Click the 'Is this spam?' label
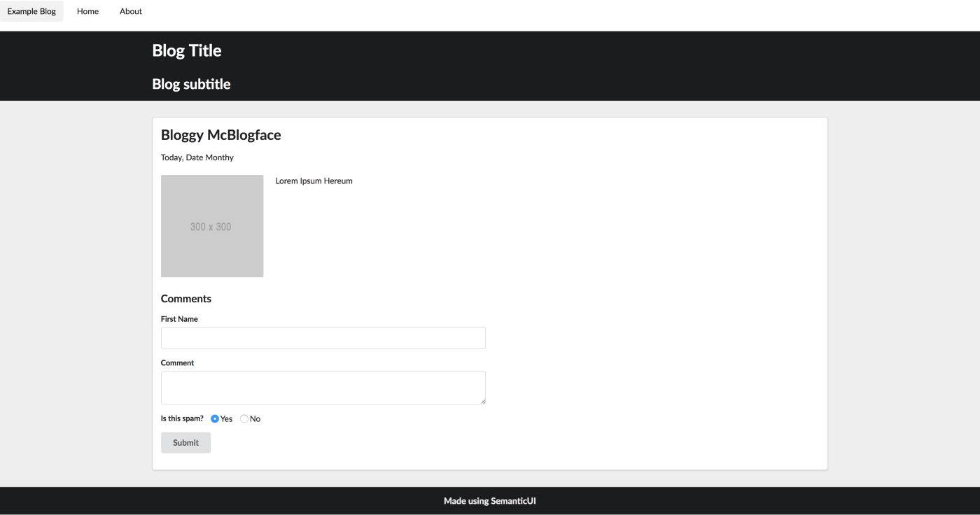The image size is (980, 515). coord(182,418)
